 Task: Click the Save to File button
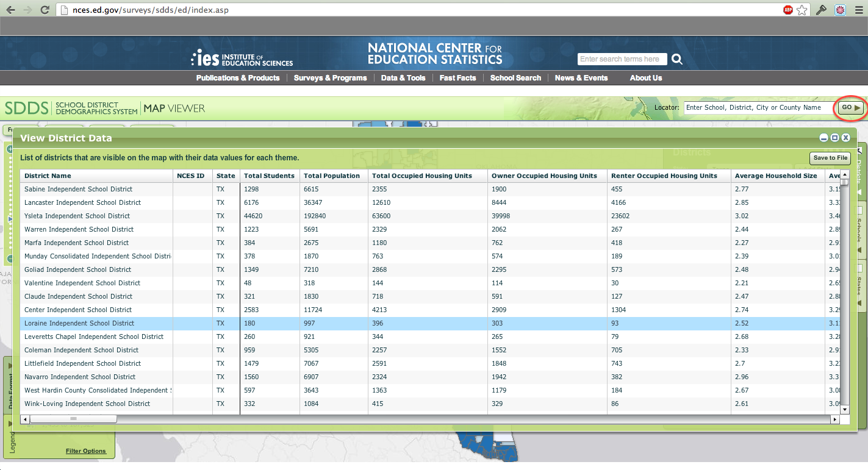pyautogui.click(x=830, y=158)
